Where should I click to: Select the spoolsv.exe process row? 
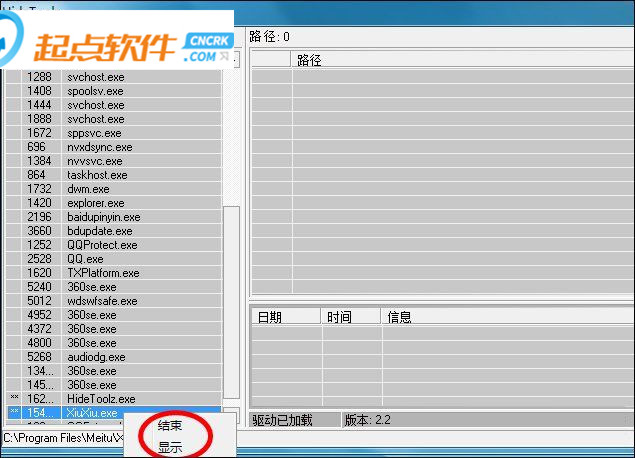pyautogui.click(x=114, y=91)
